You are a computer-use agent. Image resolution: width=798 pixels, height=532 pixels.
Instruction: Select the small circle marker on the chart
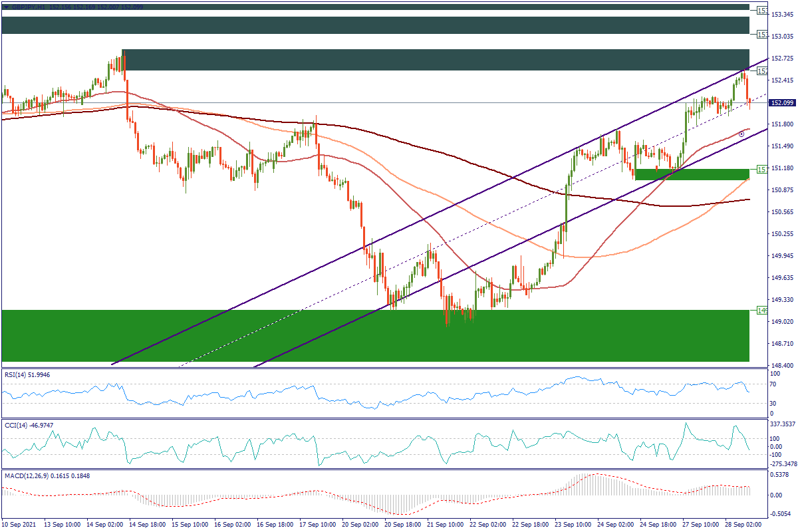pyautogui.click(x=741, y=134)
